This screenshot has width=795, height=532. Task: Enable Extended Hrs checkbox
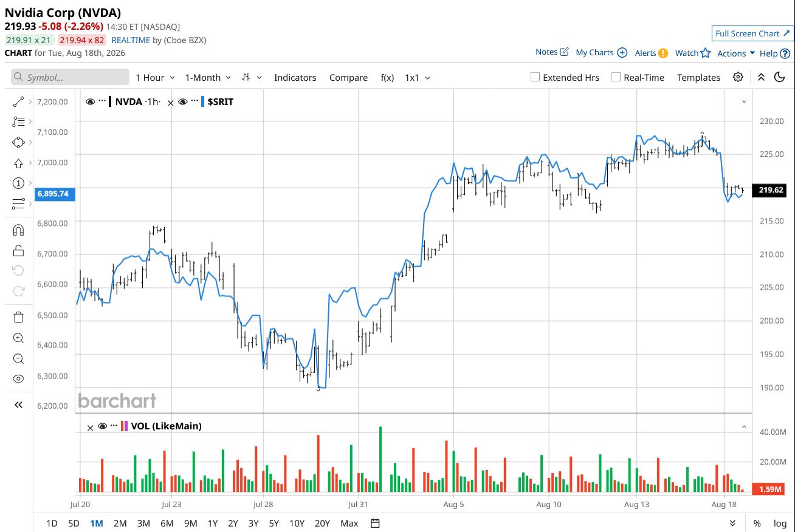[x=535, y=77]
